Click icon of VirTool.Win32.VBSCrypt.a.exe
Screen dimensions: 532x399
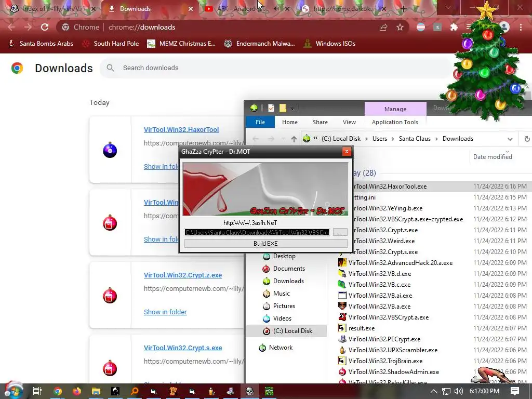(342, 317)
